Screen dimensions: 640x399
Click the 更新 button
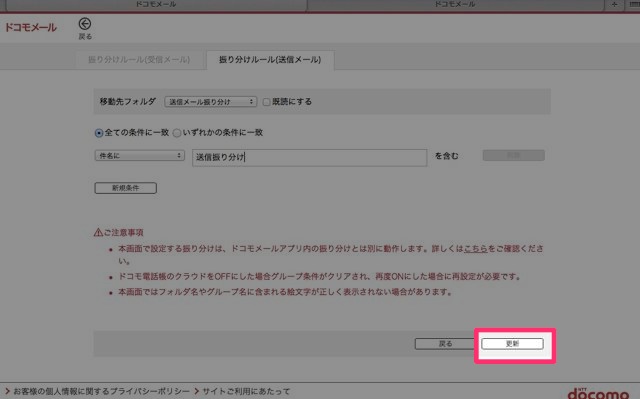click(x=512, y=344)
